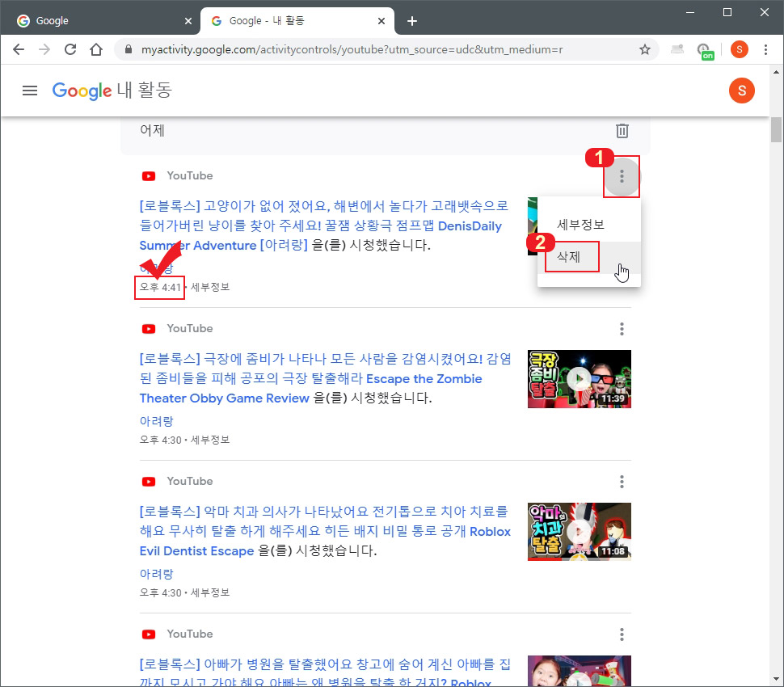Click the bookmark star in the address bar
Image resolution: width=784 pixels, height=687 pixels.
[x=645, y=49]
